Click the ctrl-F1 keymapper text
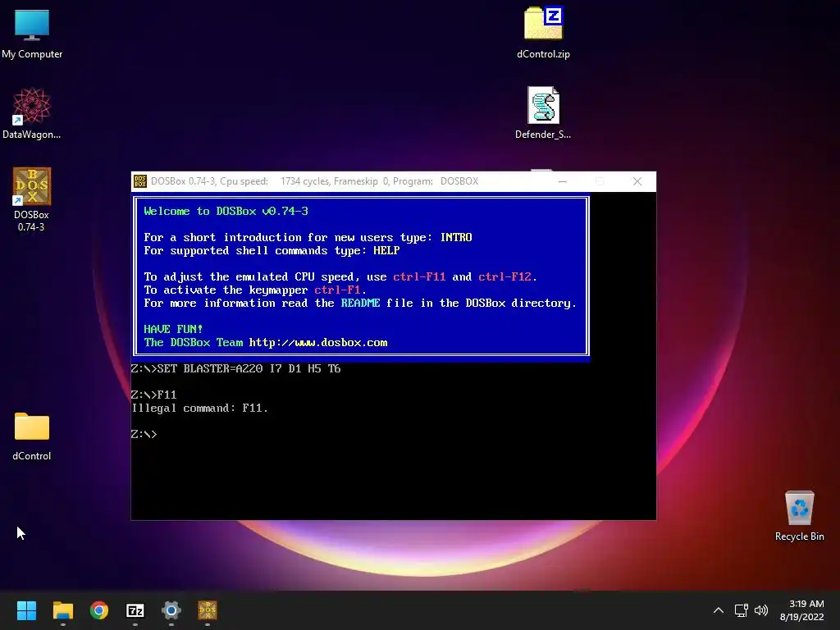 tap(337, 290)
